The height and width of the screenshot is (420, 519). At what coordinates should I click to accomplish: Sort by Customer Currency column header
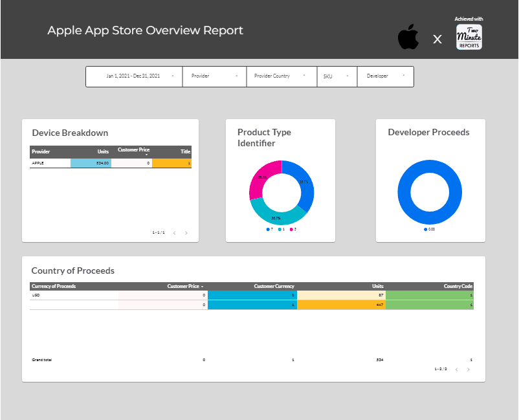(274, 286)
